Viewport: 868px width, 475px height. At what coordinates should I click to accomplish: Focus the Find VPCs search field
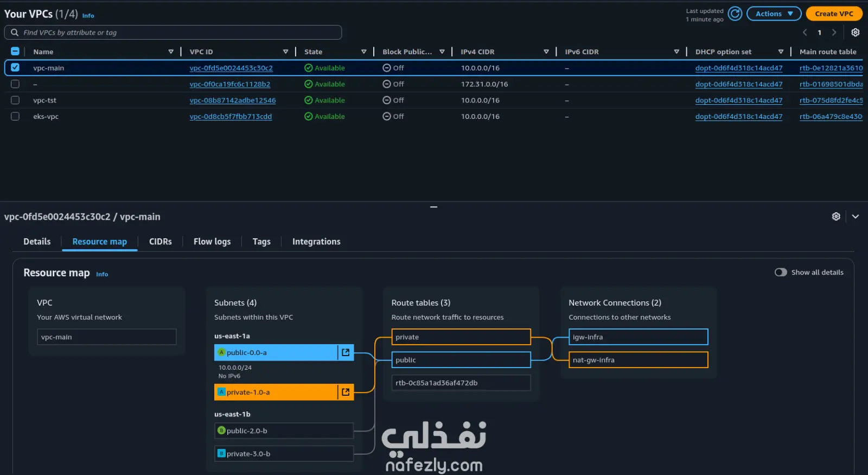click(x=173, y=33)
